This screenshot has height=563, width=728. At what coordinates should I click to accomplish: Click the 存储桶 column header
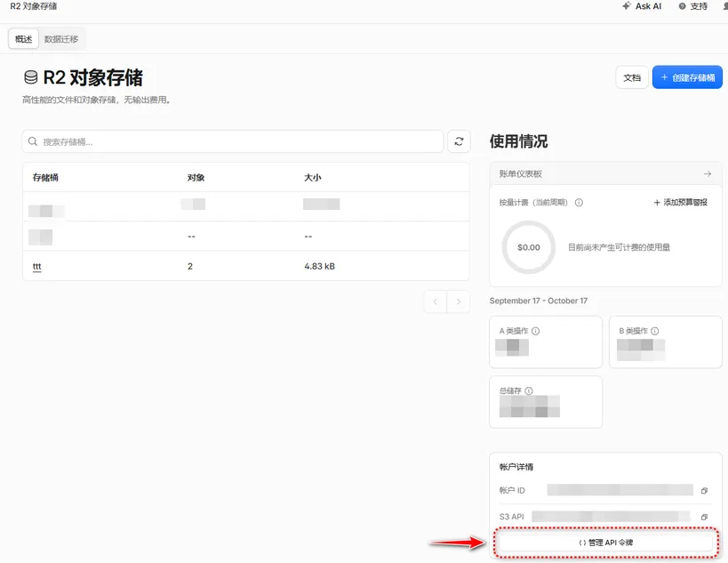tap(45, 178)
